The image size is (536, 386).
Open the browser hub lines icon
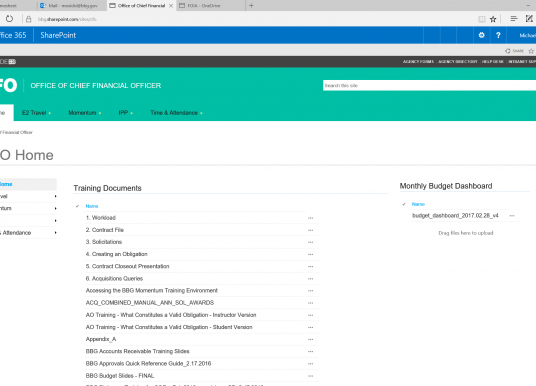point(514,18)
